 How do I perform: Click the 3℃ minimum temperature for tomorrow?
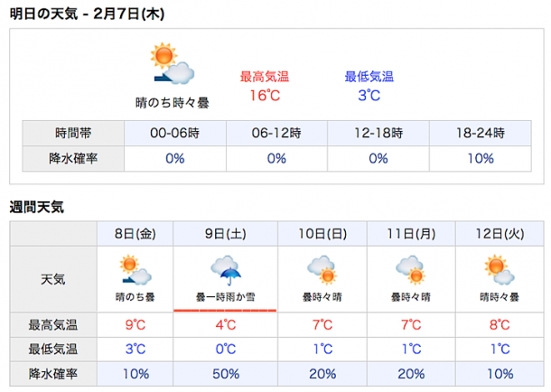tap(369, 96)
